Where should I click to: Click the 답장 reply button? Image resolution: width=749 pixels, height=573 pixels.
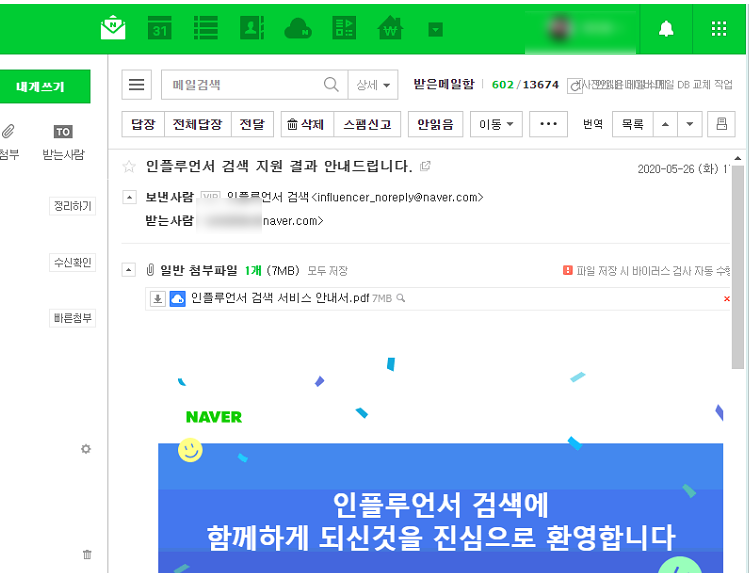pos(143,124)
